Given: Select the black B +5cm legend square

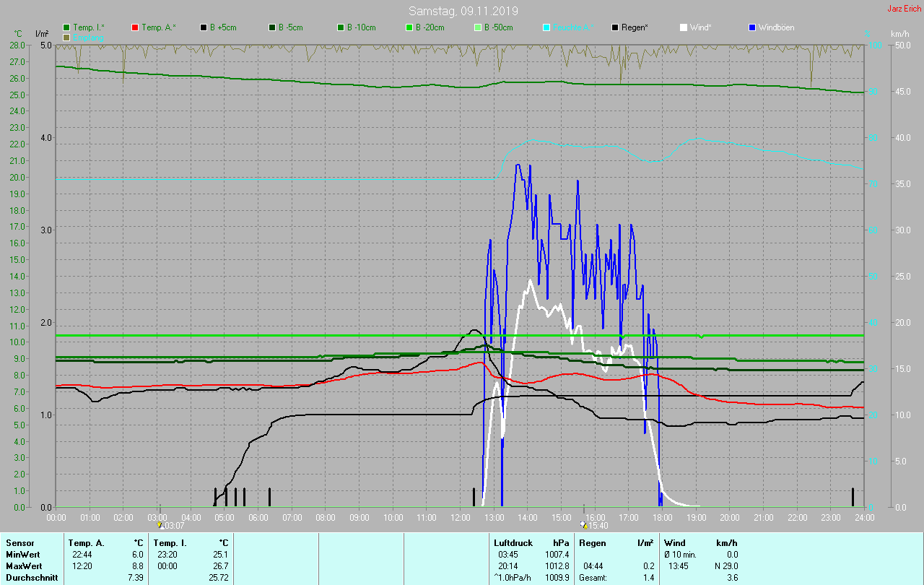Looking at the screenshot, I should click(x=204, y=27).
